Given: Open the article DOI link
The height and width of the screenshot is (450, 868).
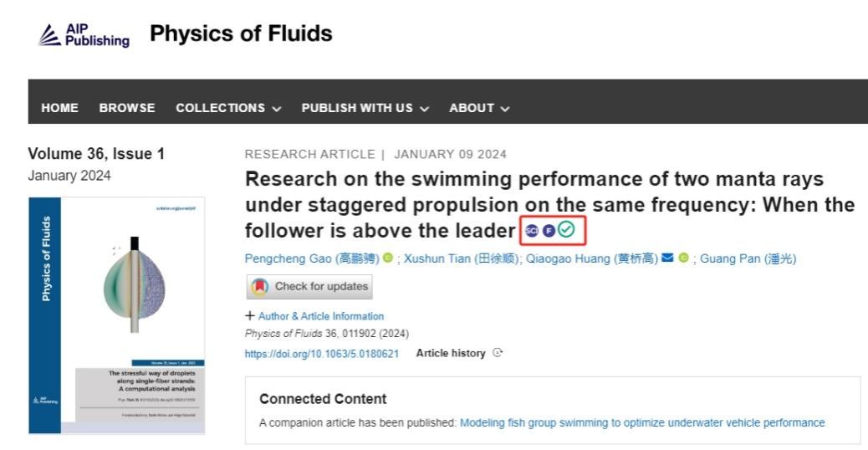Looking at the screenshot, I should click(321, 354).
